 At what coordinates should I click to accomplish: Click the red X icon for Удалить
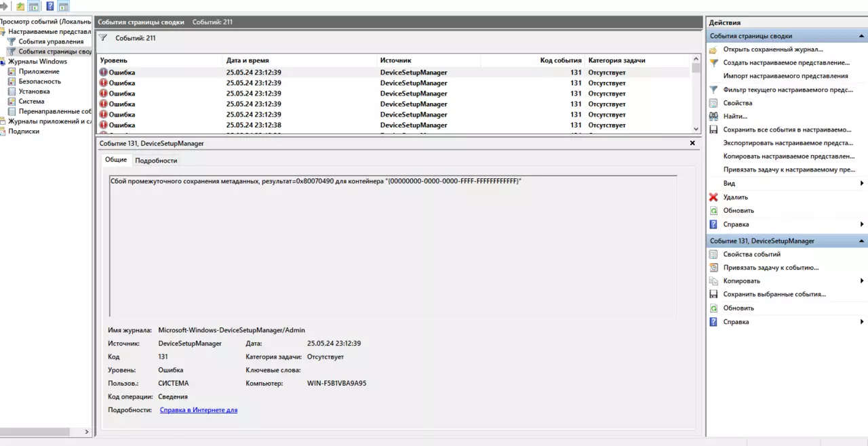click(x=713, y=197)
